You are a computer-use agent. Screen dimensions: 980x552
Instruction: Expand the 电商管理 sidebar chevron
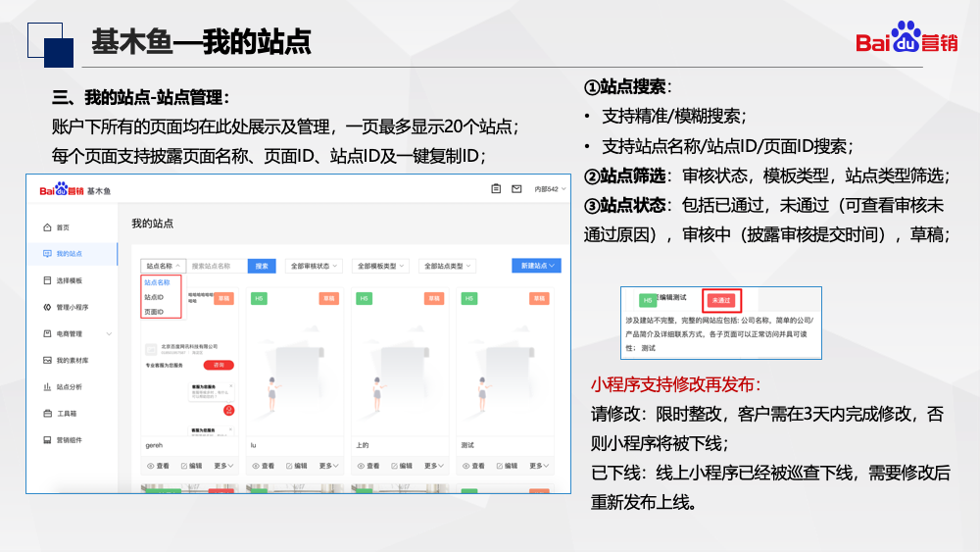point(110,333)
